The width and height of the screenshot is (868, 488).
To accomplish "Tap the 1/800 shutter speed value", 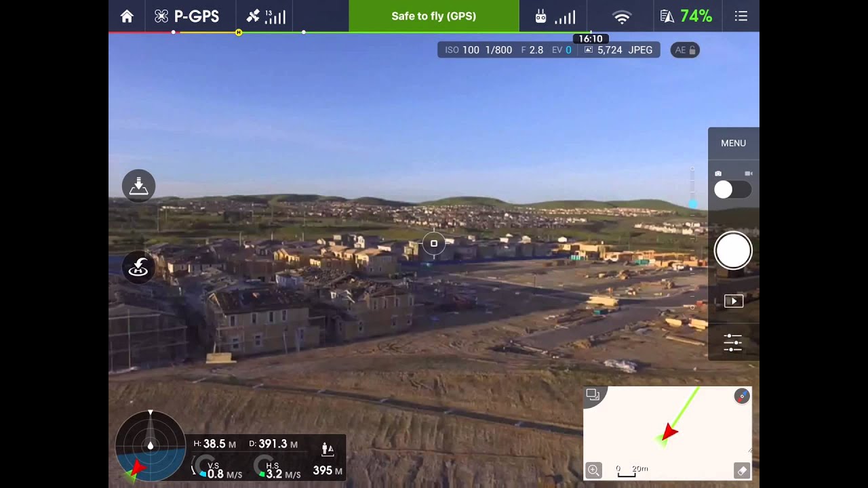I will [498, 50].
